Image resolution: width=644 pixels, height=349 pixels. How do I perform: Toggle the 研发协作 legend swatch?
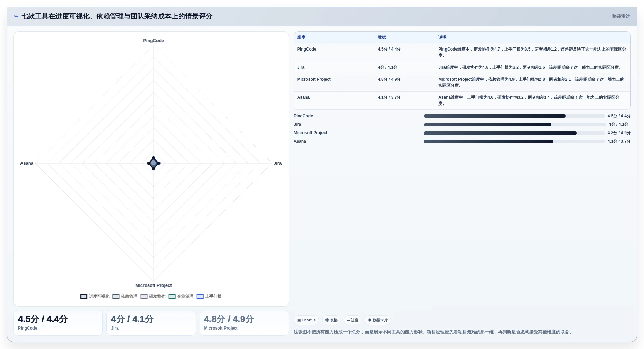coord(144,297)
